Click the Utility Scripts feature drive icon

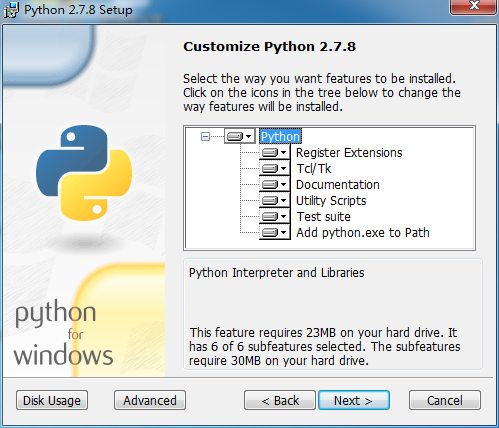pos(275,201)
